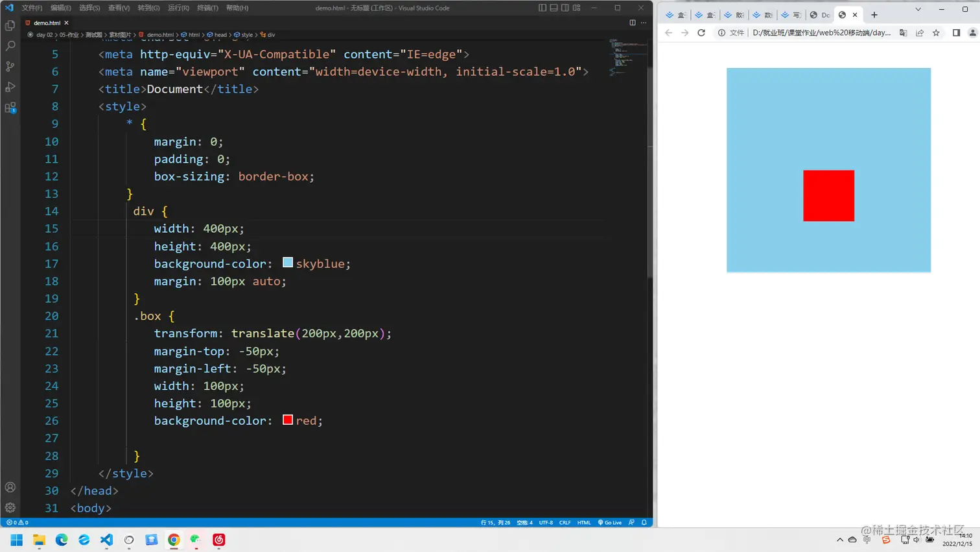Open the Windows Start menu

coord(17,540)
